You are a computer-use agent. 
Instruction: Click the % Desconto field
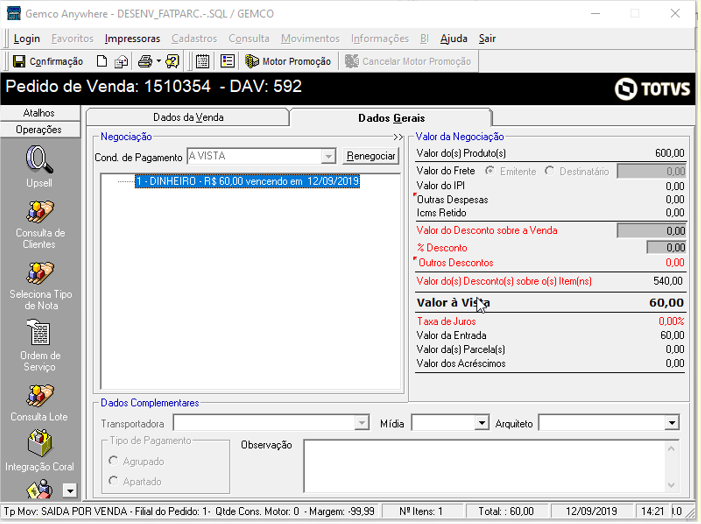(x=667, y=247)
